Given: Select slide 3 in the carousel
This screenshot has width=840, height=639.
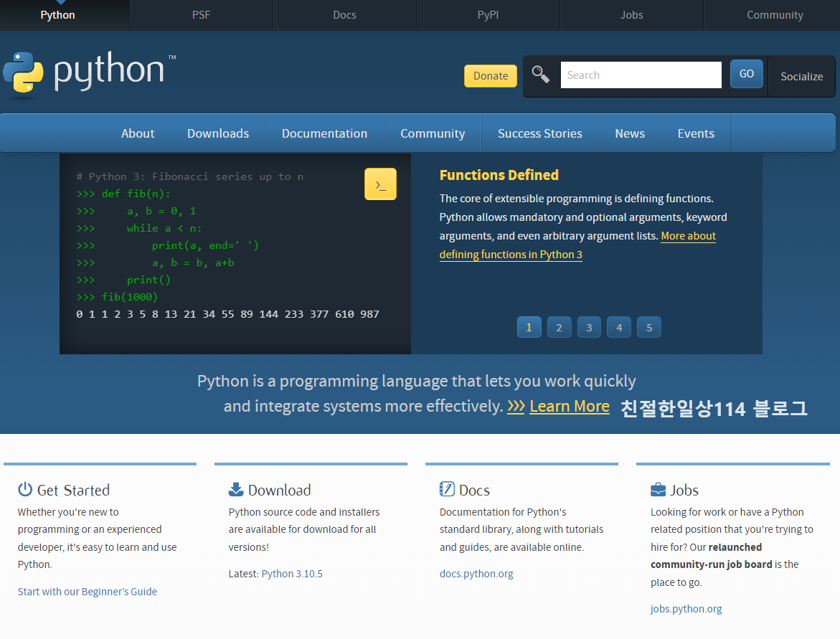Looking at the screenshot, I should (589, 327).
